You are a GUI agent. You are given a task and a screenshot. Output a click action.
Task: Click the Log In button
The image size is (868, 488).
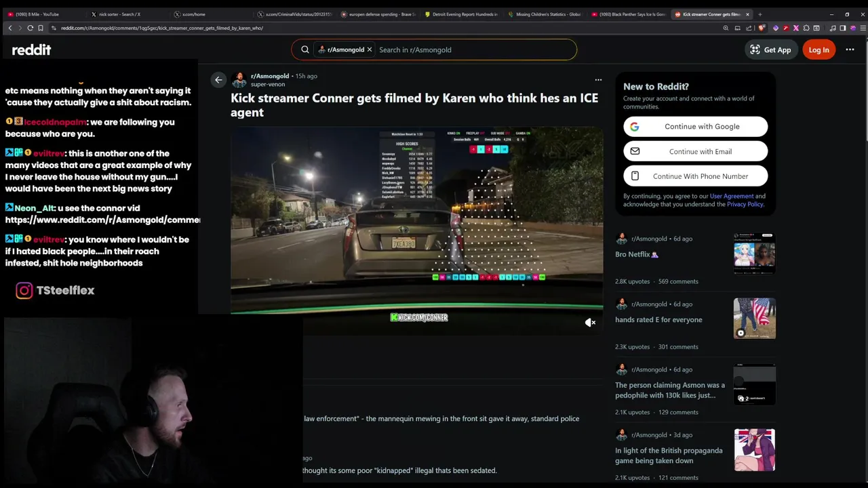tap(818, 49)
